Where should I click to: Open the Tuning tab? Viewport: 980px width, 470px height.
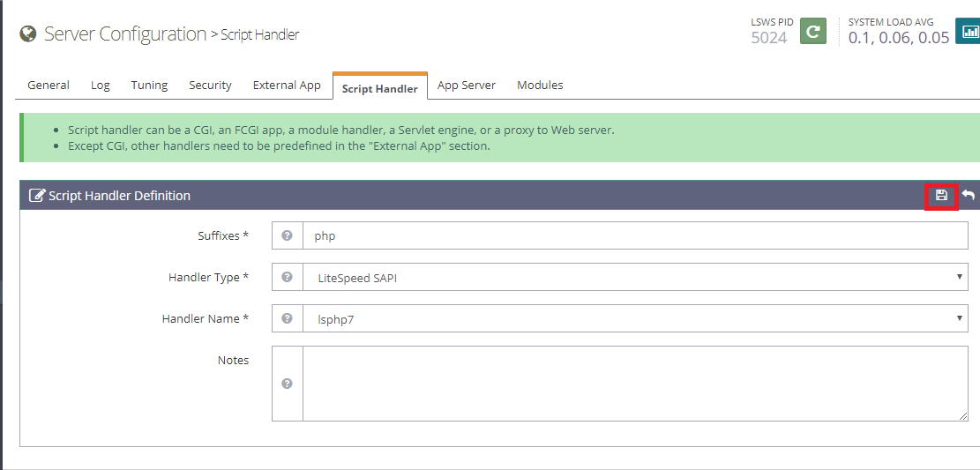click(149, 85)
